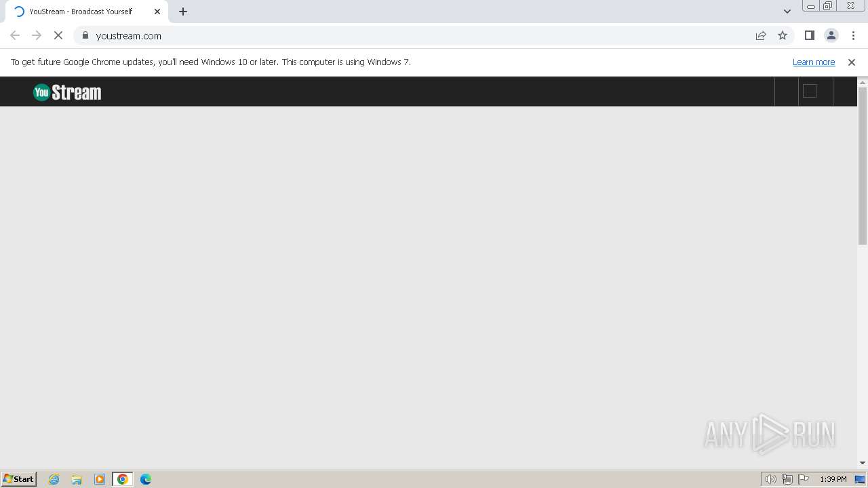Screen dimensions: 868x488
Task: Open tab search dropdown arrow
Action: (787, 12)
